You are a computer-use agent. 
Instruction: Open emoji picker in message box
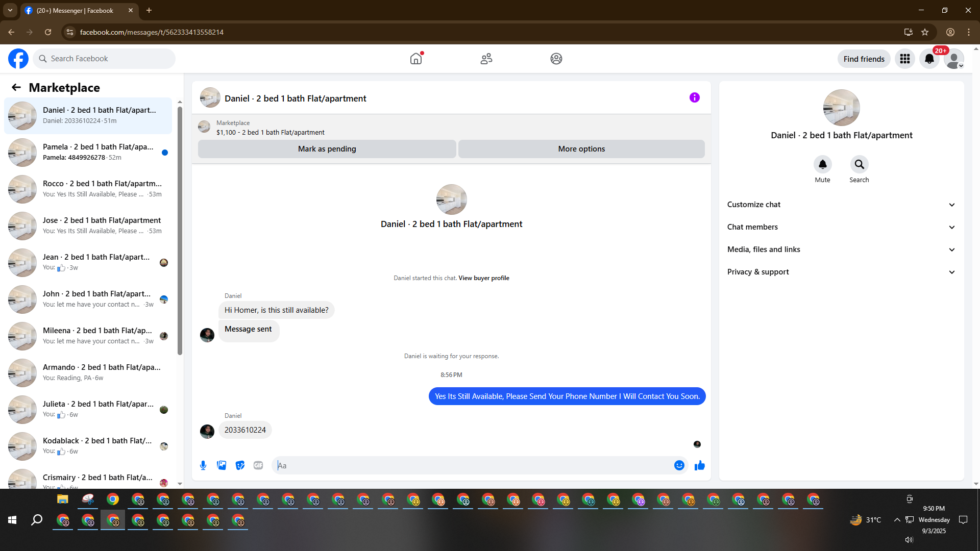coord(679,465)
